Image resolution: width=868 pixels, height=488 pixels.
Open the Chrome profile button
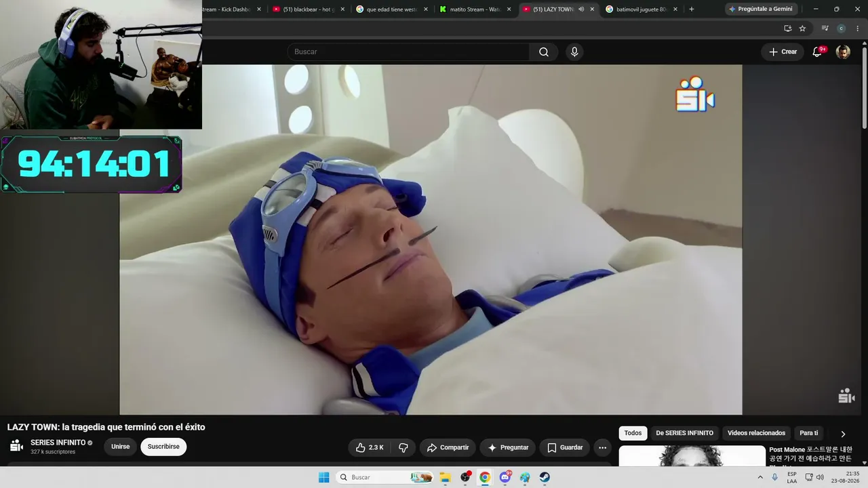[841, 28]
